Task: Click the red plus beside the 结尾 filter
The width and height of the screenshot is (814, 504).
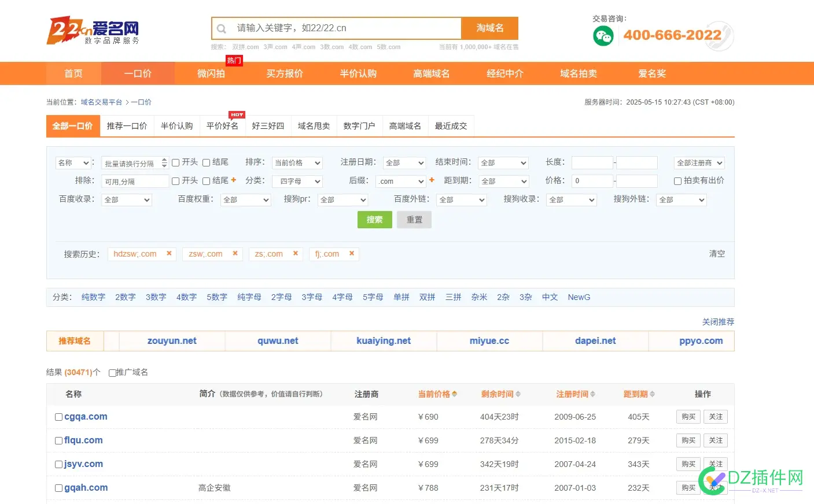Action: (233, 180)
